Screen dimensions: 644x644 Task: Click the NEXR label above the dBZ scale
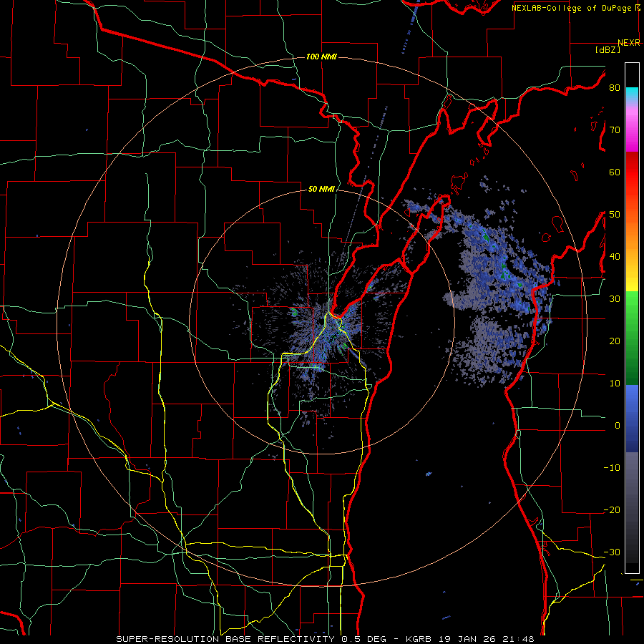pos(629,43)
